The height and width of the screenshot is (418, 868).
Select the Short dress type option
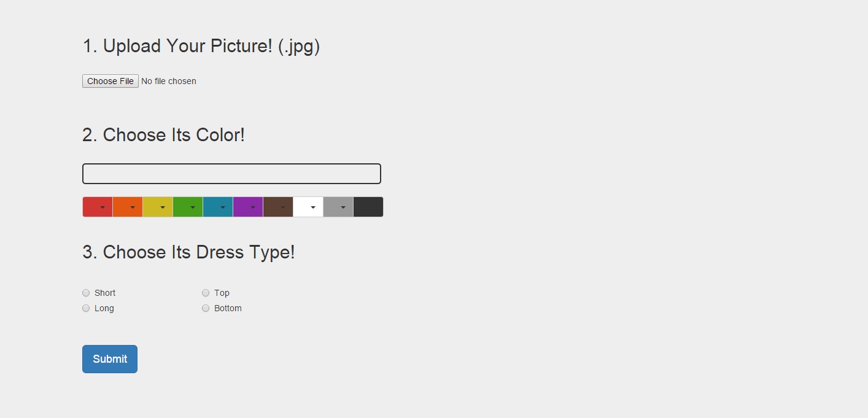(x=86, y=293)
